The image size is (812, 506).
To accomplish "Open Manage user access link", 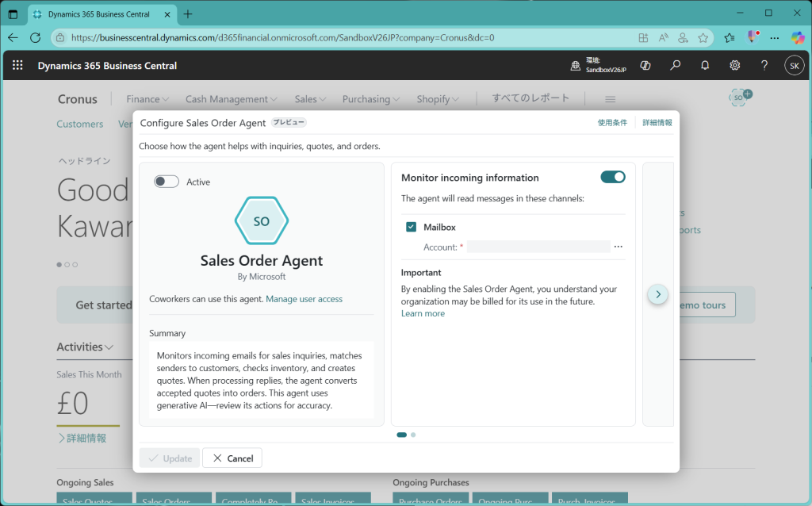I will coord(304,299).
